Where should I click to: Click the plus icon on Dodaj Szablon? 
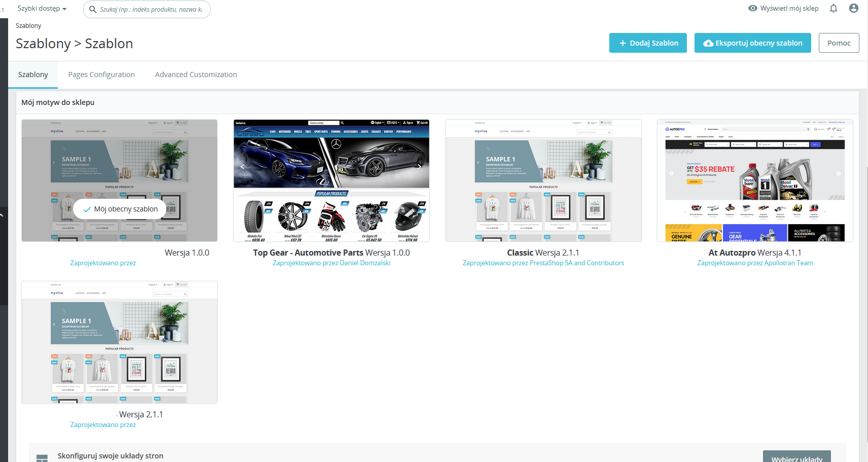[x=622, y=43]
